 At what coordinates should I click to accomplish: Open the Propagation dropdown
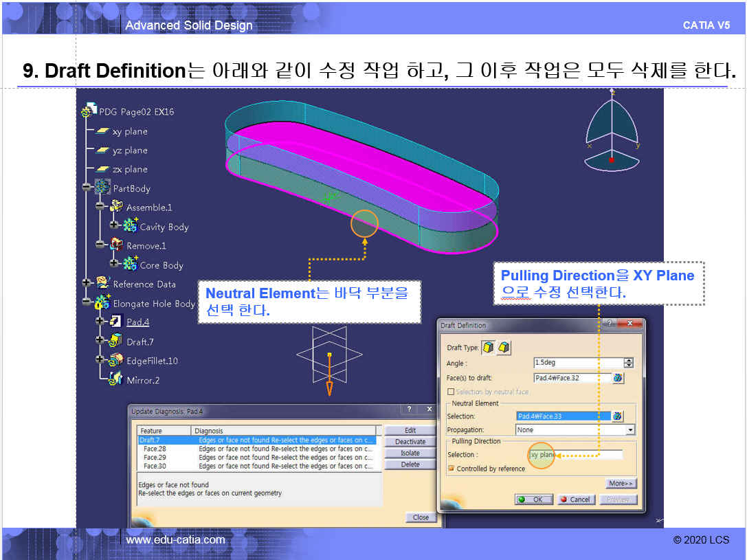(630, 430)
